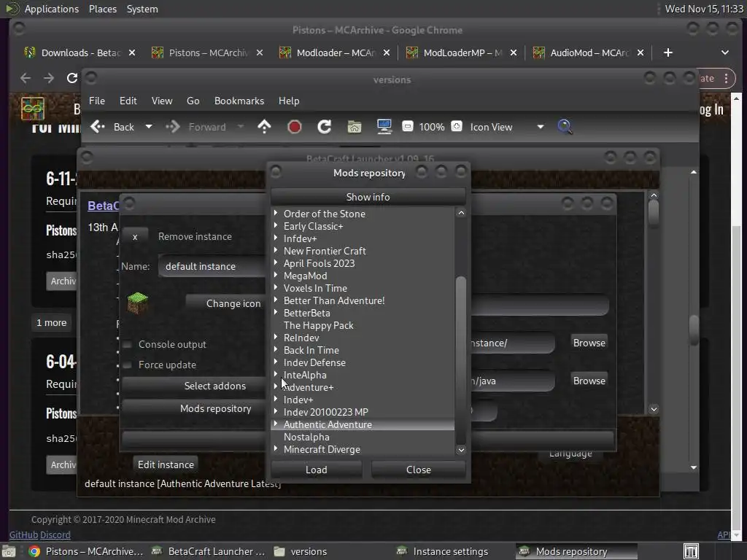Click the Back arrow in versions file manager

(x=98, y=127)
